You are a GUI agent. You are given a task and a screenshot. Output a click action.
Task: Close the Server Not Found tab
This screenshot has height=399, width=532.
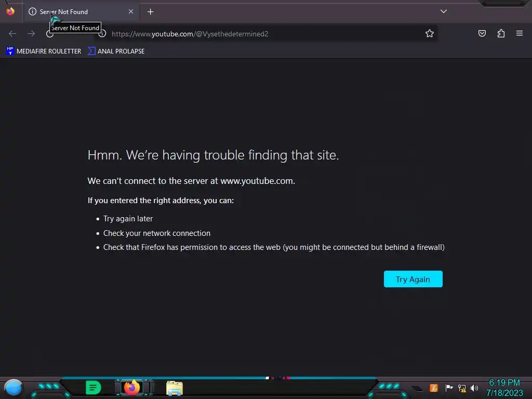click(x=131, y=11)
